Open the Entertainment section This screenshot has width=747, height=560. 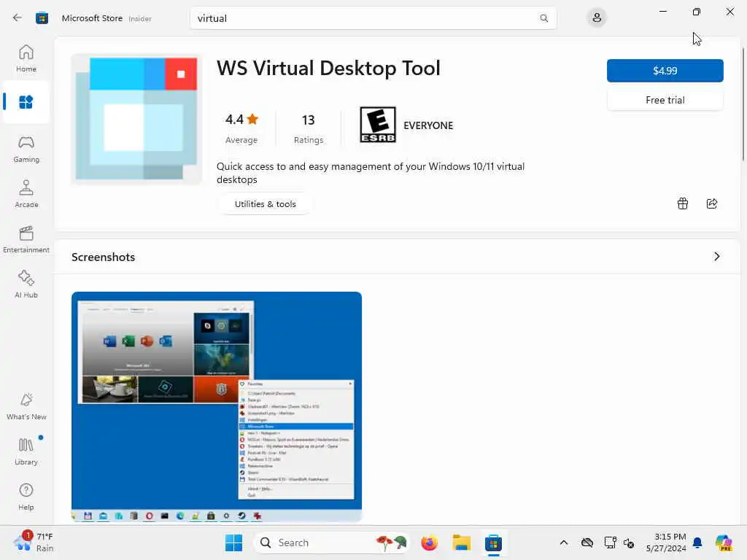click(x=26, y=239)
